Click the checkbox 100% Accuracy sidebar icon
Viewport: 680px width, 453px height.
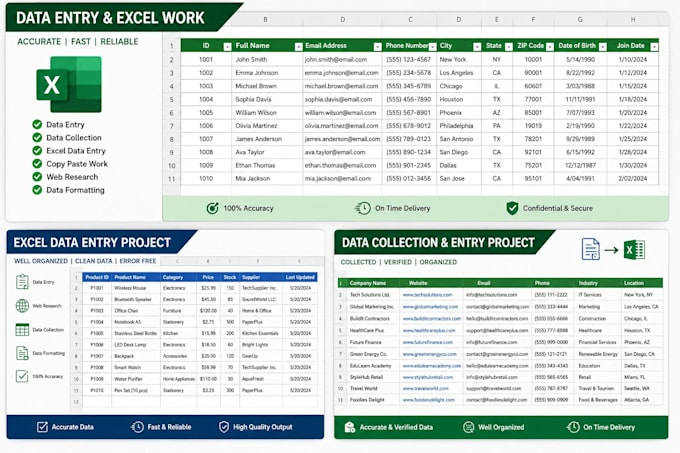coord(22,376)
